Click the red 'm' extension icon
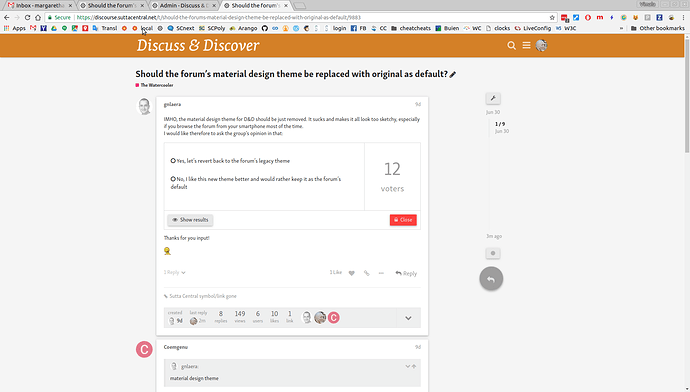690x392 pixels. 600,18
